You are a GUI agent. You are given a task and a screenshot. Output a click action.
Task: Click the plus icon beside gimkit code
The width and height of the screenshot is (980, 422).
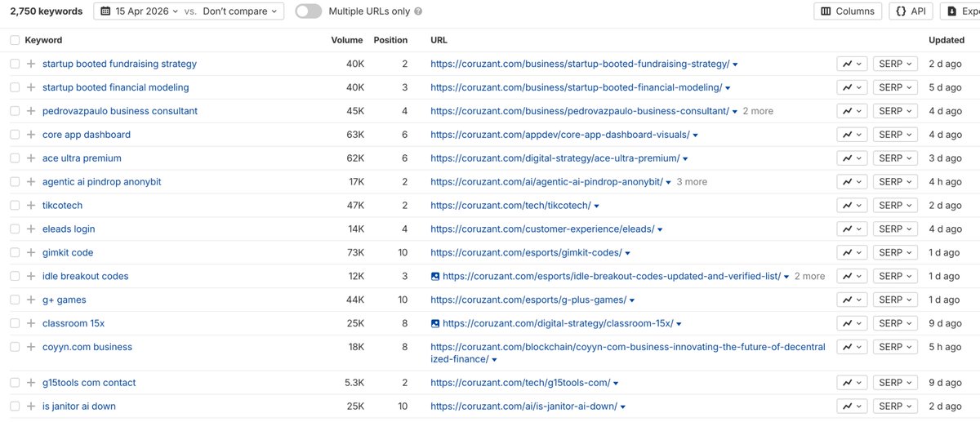tap(31, 253)
